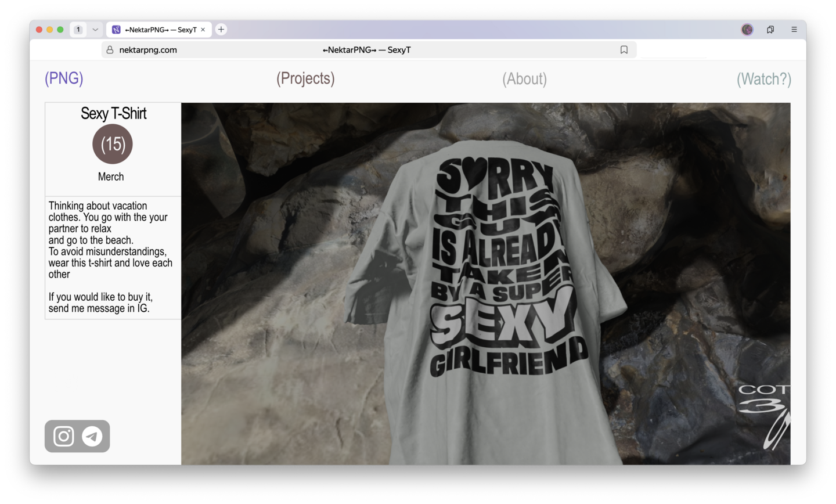Open the (Watch?) page

tap(764, 79)
